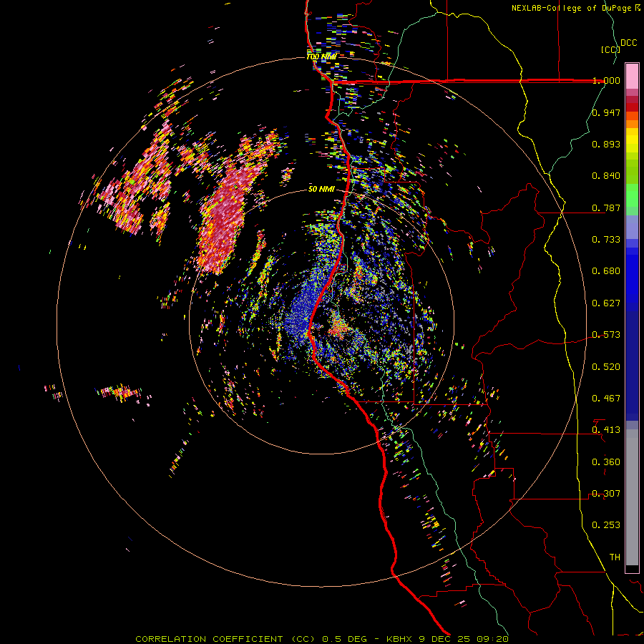Viewport: 644px width, 644px height.
Task: Click the "09:20" time in the caption
Action: (x=492, y=639)
